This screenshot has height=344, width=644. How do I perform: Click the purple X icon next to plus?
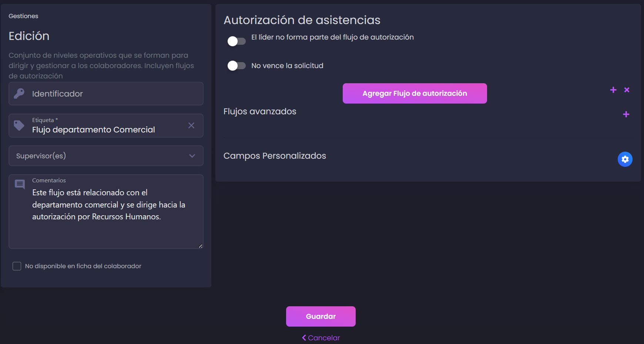coord(627,90)
